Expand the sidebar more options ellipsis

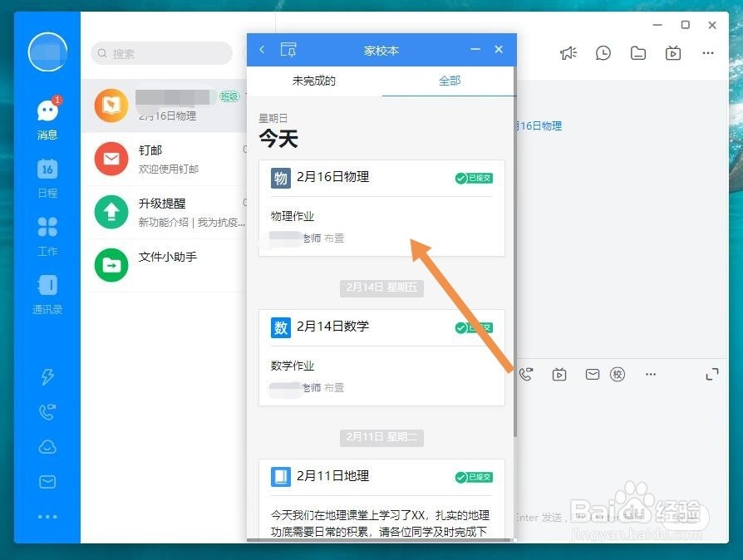point(47,517)
